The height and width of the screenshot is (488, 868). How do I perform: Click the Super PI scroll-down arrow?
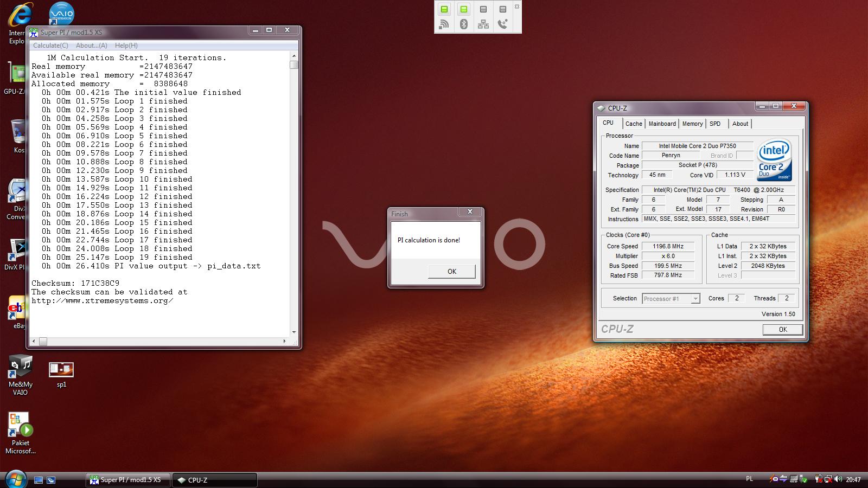pyautogui.click(x=294, y=332)
